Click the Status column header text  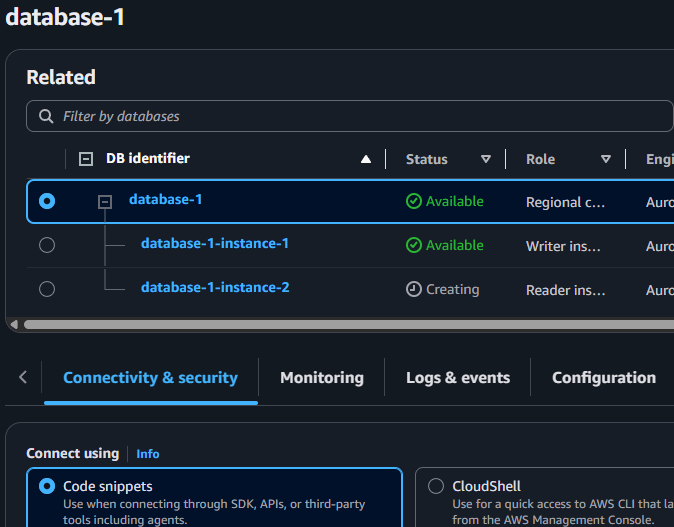click(427, 159)
